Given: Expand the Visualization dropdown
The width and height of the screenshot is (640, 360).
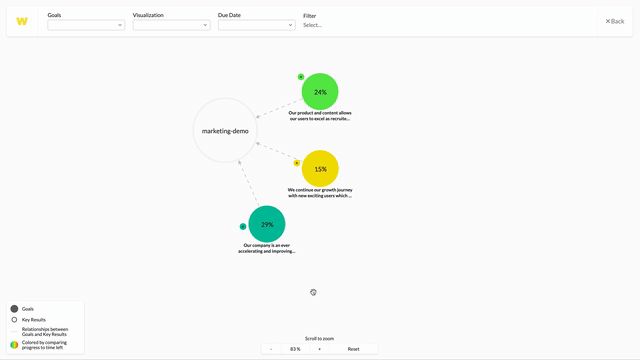Looking at the screenshot, I should [x=171, y=25].
